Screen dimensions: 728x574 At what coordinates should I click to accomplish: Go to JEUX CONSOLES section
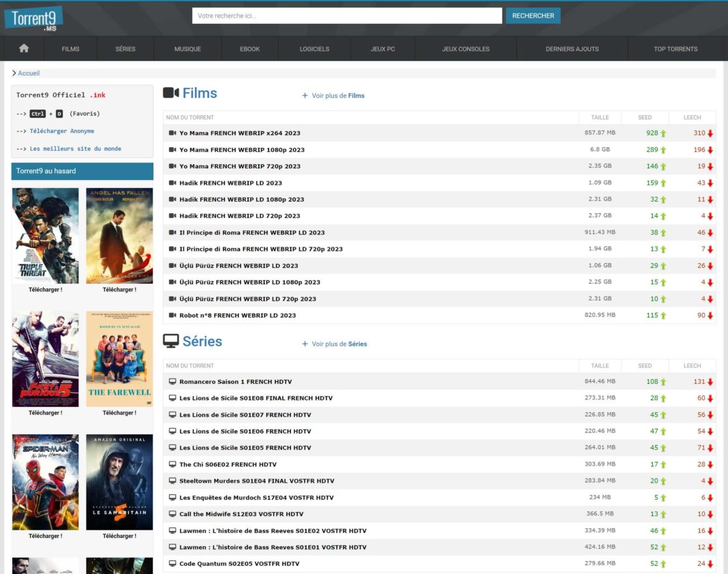click(466, 49)
